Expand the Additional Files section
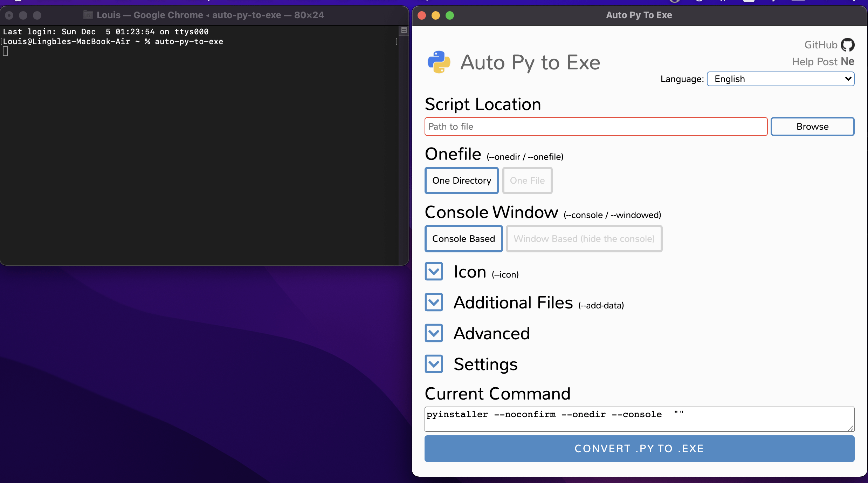The height and width of the screenshot is (483, 868). (x=434, y=302)
